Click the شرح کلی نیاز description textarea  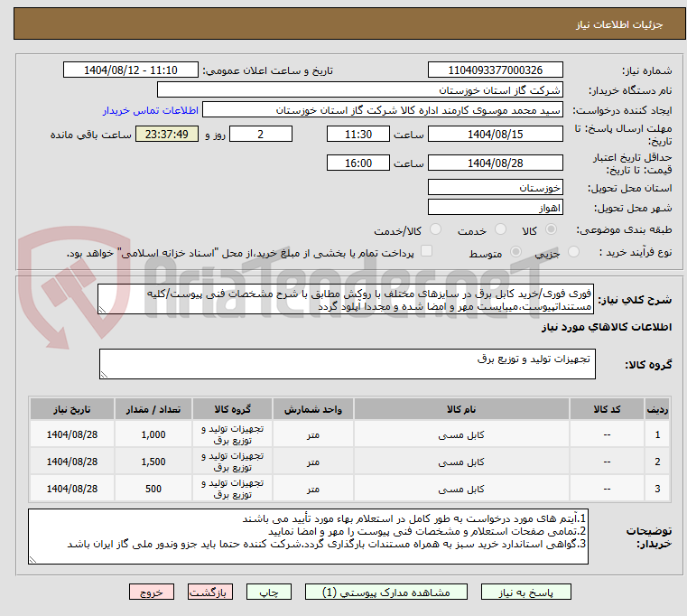(x=346, y=299)
